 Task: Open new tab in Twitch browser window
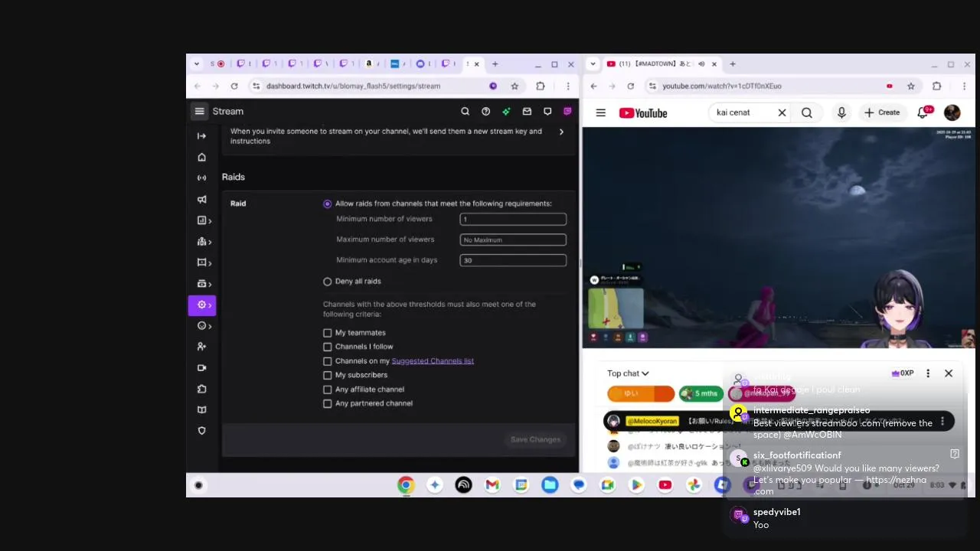(495, 64)
